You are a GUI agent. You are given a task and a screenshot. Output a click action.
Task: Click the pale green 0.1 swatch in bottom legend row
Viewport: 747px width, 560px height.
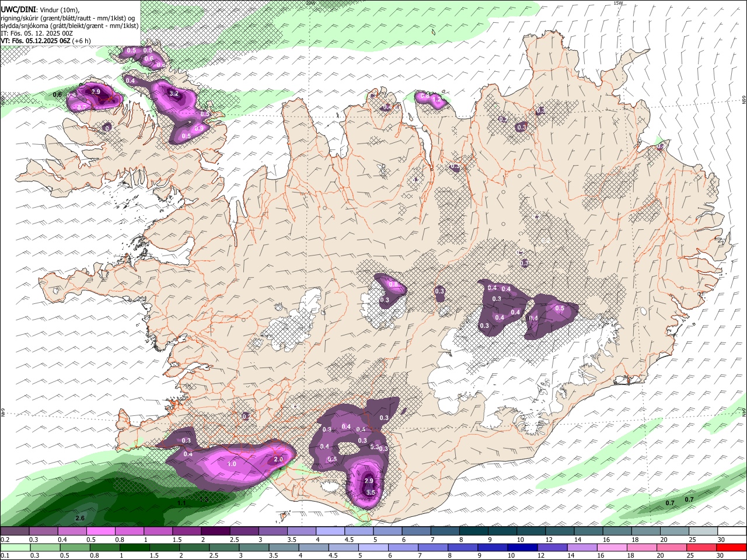pos(15,548)
